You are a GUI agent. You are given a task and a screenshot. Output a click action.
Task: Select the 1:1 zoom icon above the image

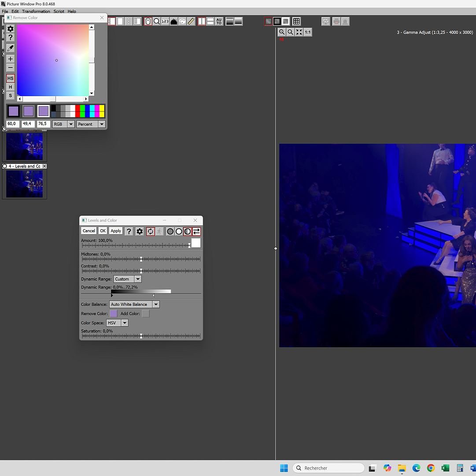tap(307, 32)
